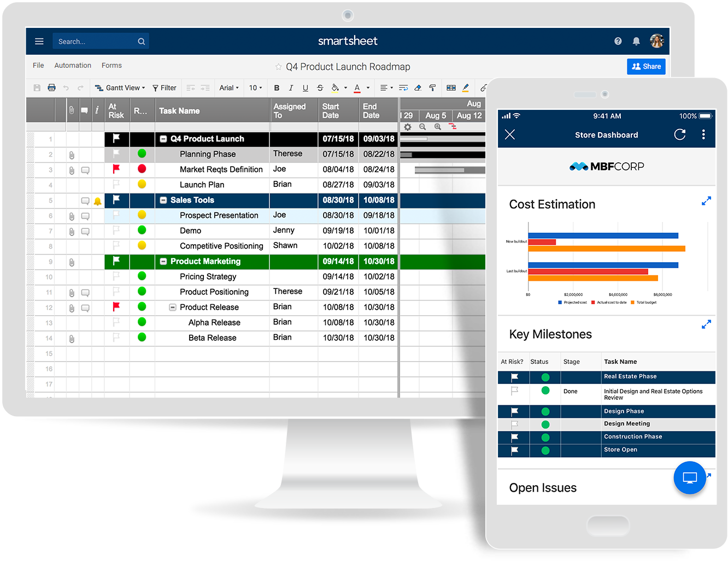Click the font color A swatch
Image resolution: width=728 pixels, height=561 pixels.
357,88
